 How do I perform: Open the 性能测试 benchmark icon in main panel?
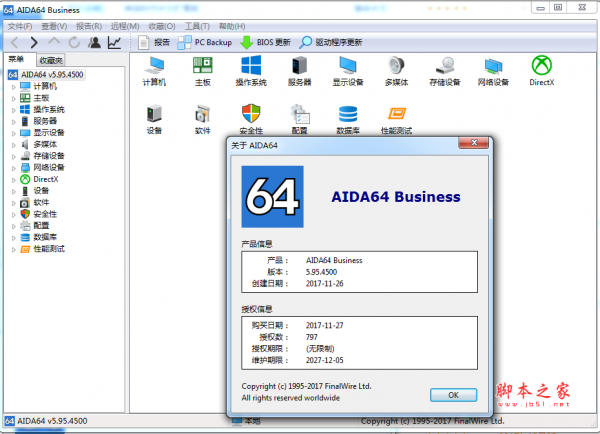pyautogui.click(x=396, y=119)
